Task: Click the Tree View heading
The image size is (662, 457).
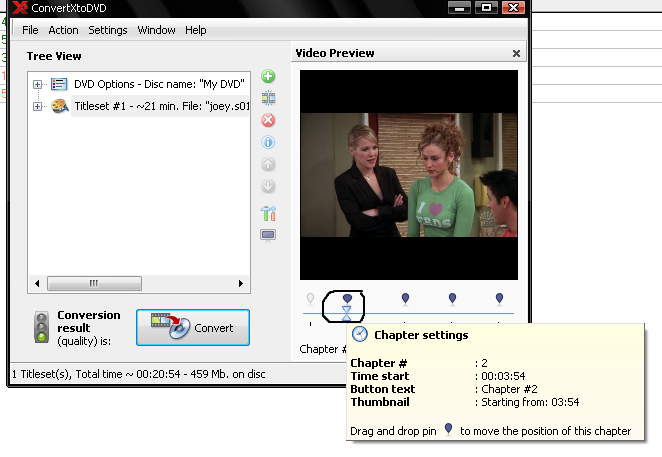Action: point(54,56)
